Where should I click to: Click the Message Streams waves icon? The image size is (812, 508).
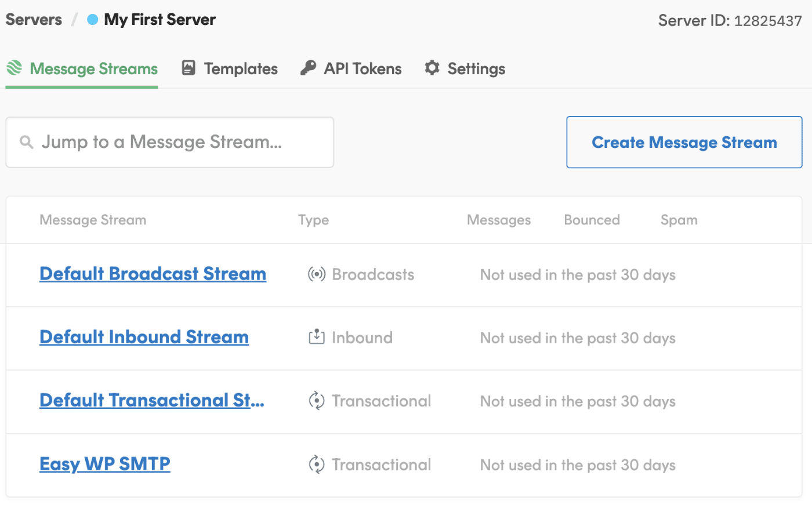(x=14, y=68)
